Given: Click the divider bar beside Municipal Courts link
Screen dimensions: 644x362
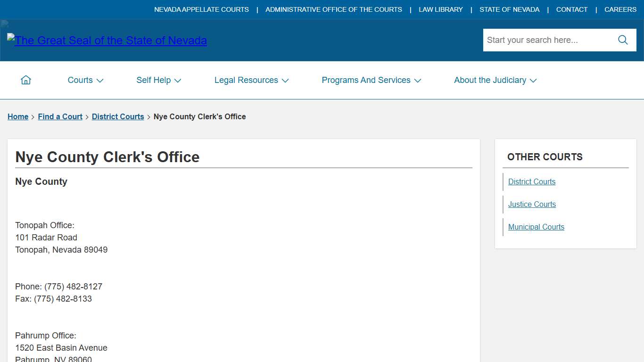Looking at the screenshot, I should pyautogui.click(x=503, y=227).
